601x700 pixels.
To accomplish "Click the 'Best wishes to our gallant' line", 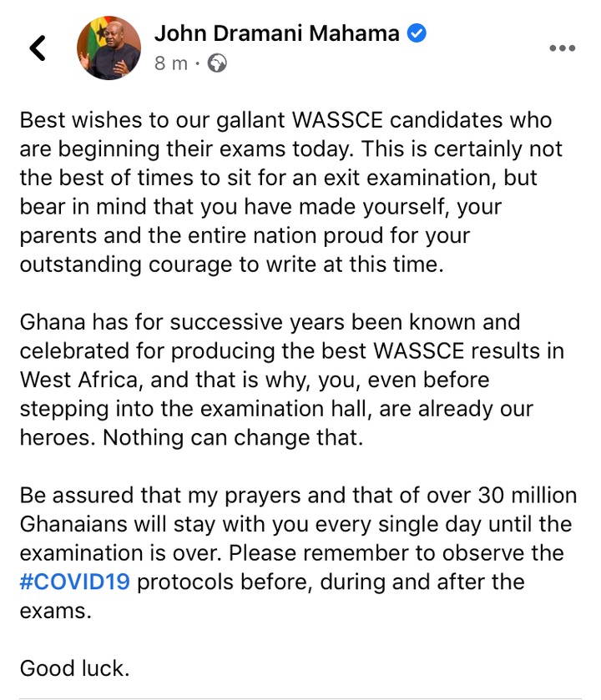I will tap(285, 120).
